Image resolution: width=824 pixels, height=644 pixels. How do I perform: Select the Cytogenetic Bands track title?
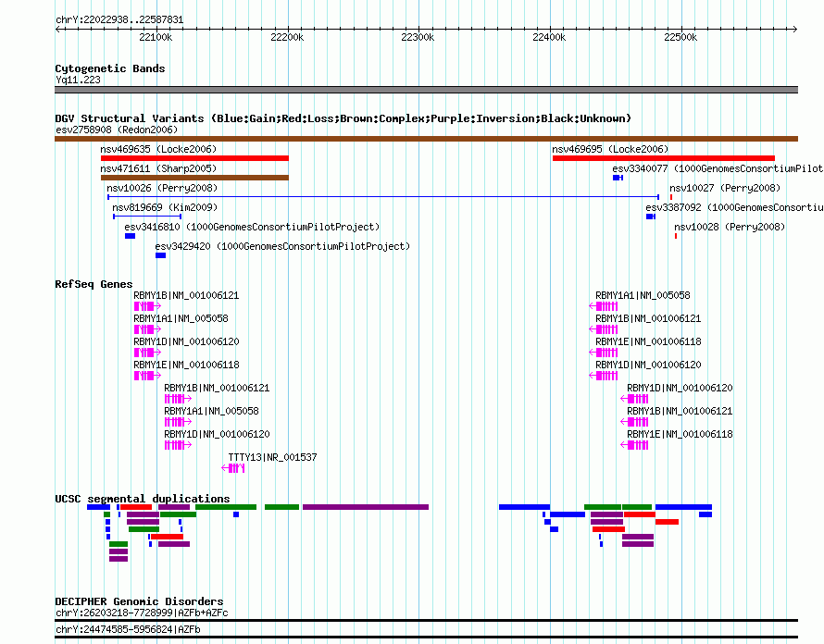pyautogui.click(x=110, y=68)
